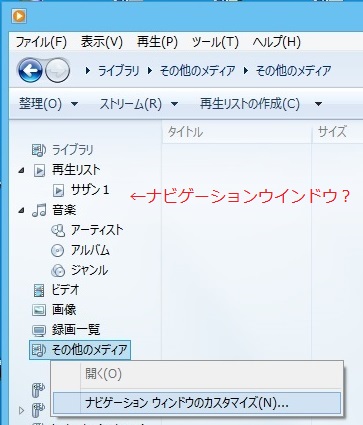363x425 pixels.
Task: Open the 録画一覧 recorded TV icon
Action: (39, 330)
